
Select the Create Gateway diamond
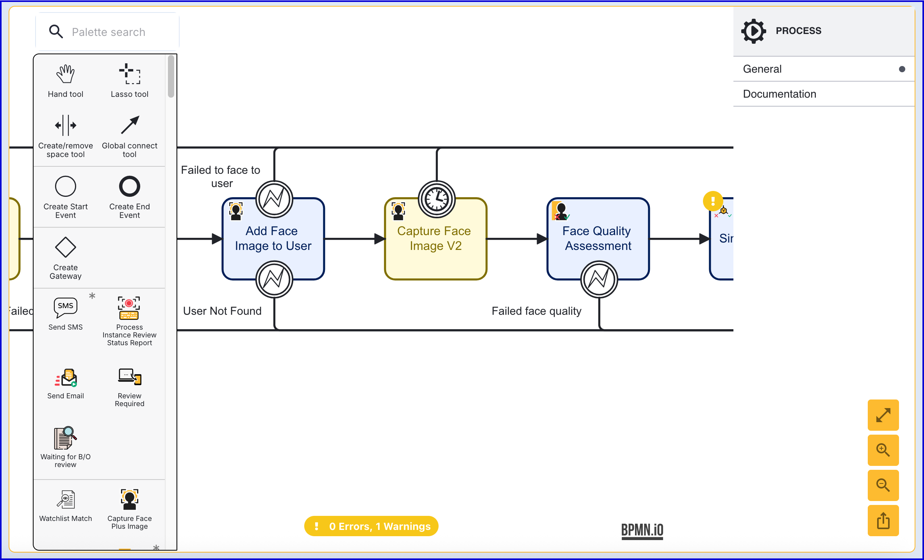(x=65, y=247)
